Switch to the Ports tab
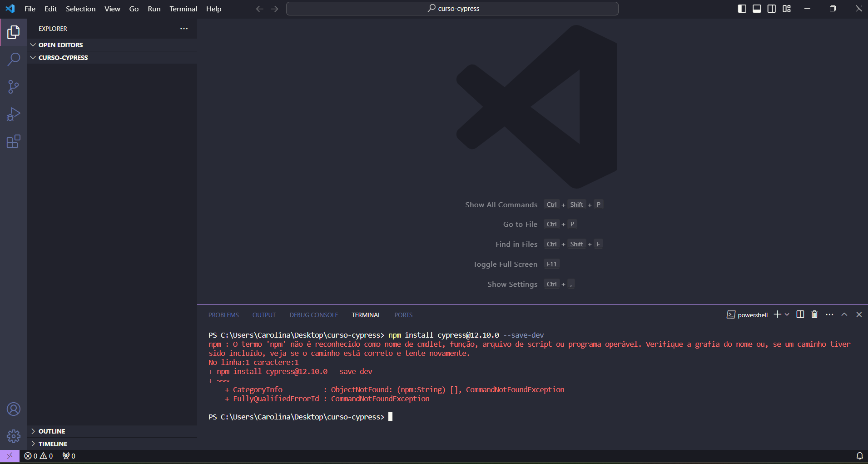The height and width of the screenshot is (464, 868). click(x=403, y=315)
